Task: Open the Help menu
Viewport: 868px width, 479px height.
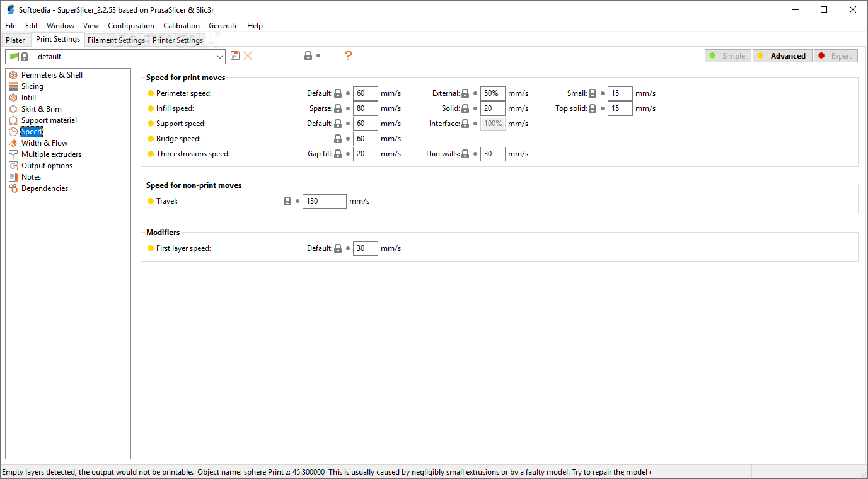Action: (x=255, y=26)
